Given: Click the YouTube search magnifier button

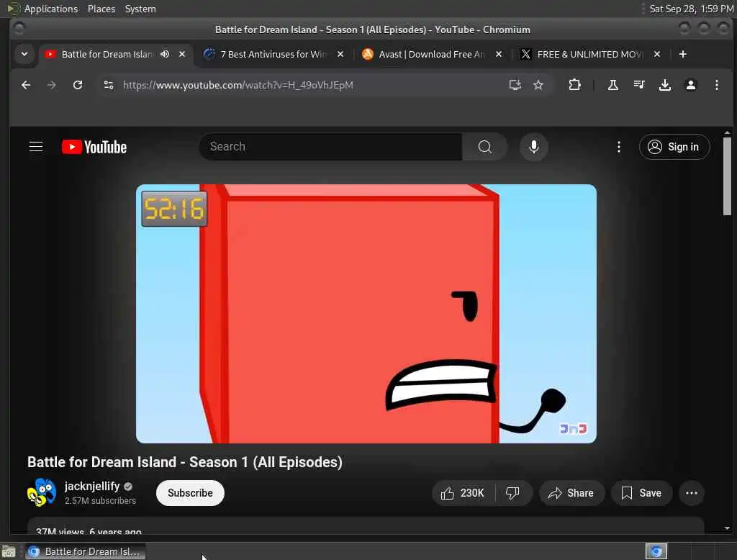Looking at the screenshot, I should (x=484, y=147).
